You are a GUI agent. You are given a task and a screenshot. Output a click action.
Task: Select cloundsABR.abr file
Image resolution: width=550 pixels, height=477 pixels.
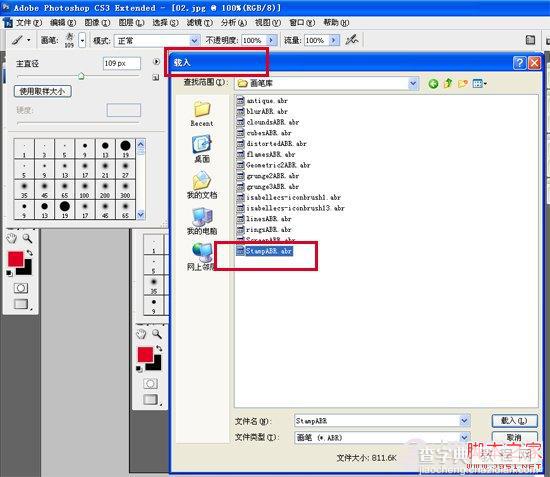(268, 122)
